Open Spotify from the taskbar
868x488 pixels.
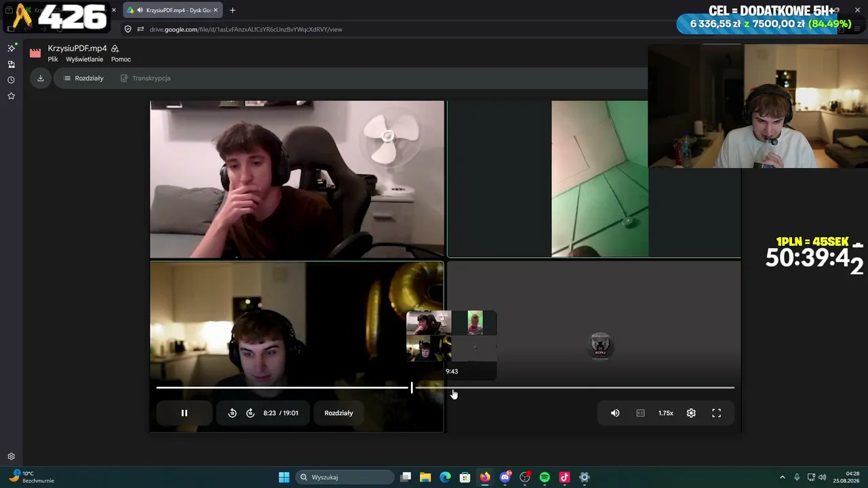coord(545,477)
